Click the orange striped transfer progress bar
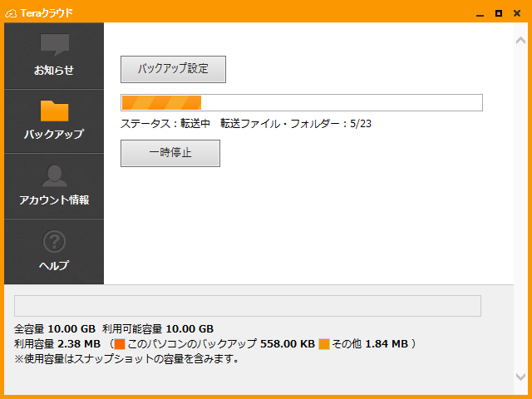The width and height of the screenshot is (532, 399). point(301,103)
